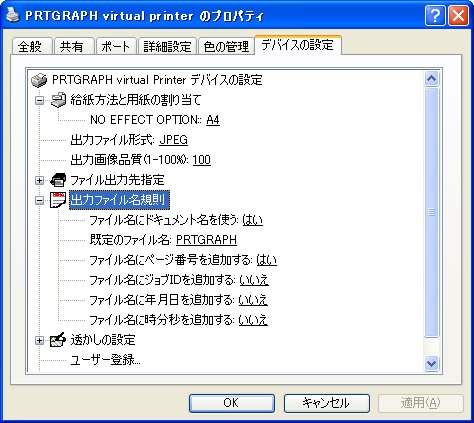This screenshot has width=474, height=423.
Task: Click the printer icon beside ファイル出力先指定
Action: [x=58, y=180]
